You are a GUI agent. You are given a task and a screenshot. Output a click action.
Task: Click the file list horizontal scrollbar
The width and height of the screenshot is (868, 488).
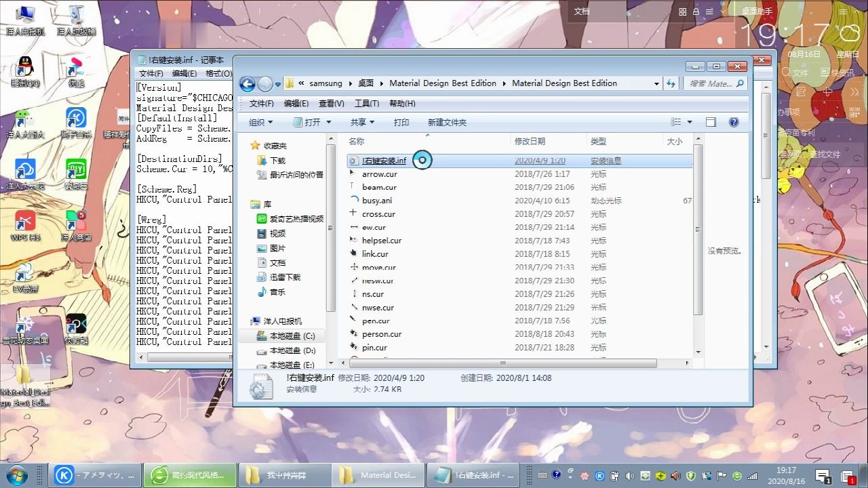click(502, 363)
